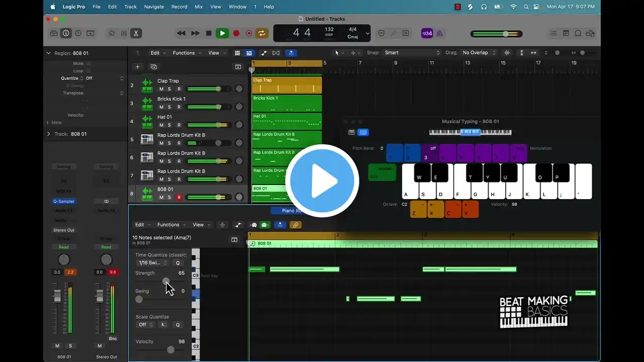Screen dimensions: 644x362
Task: Solo the Hat 01 track
Action: [169, 125]
